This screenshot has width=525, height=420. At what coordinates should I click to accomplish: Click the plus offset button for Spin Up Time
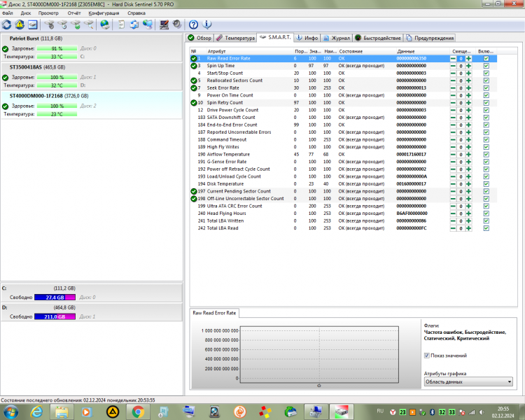[x=468, y=66]
